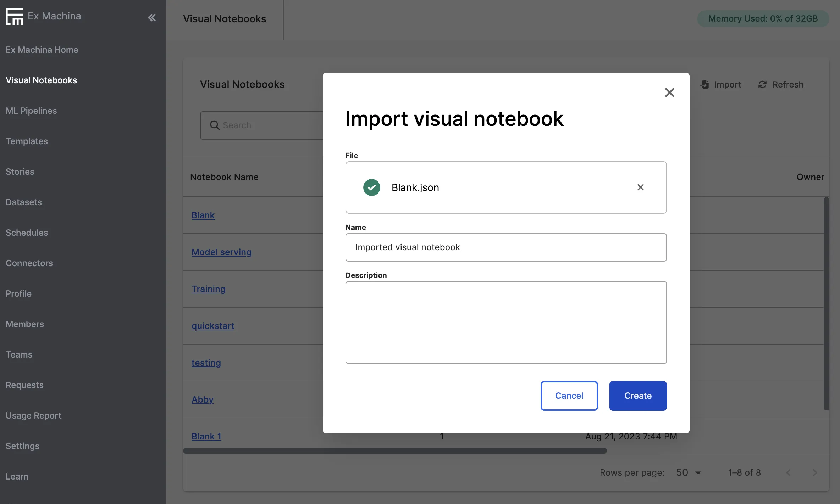Screen dimensions: 840x504
Task: Click the green checkmark beside Blank.json
Action: [371, 187]
